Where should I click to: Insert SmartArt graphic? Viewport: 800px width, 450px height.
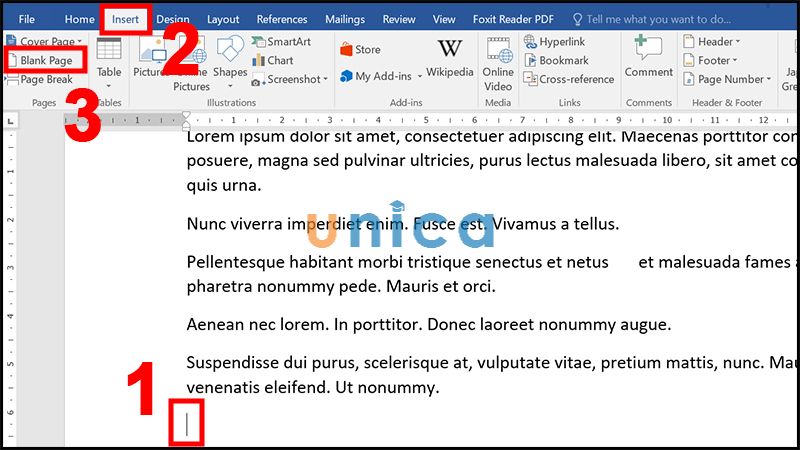[x=281, y=41]
